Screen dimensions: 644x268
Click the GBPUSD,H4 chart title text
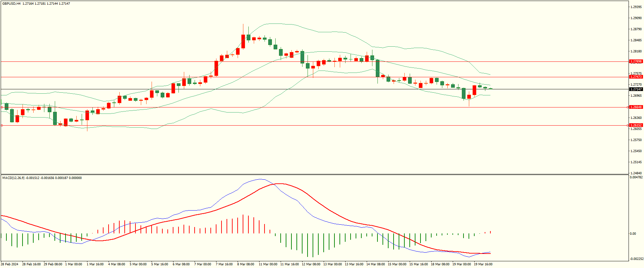click(11, 4)
